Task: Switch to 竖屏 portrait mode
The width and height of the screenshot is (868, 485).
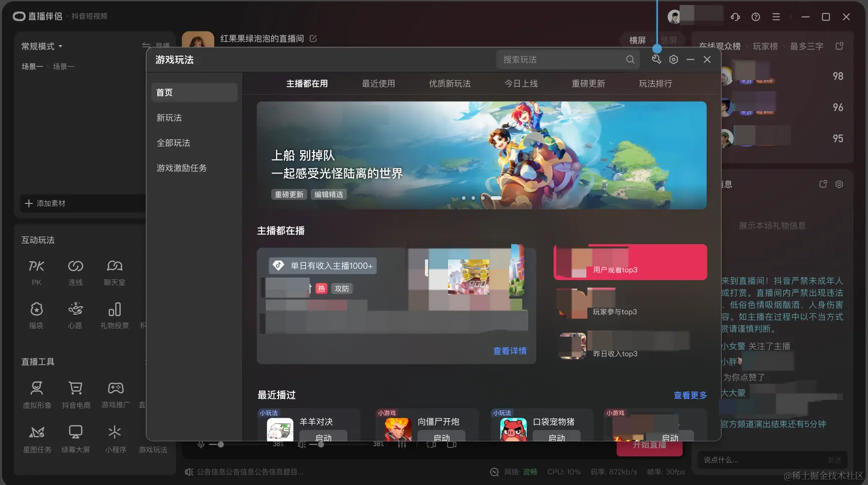Action: coord(669,40)
